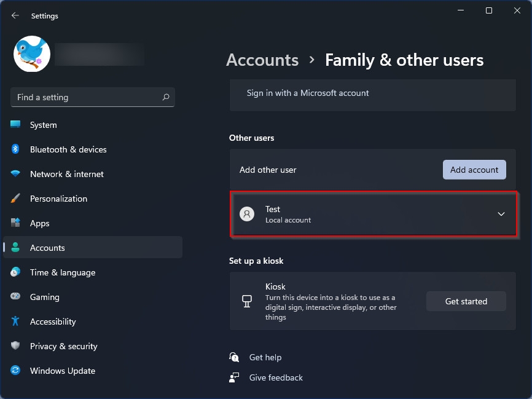Screen dimensions: 532x399
Task: Click the Privacy & security shield icon
Action: pos(15,346)
